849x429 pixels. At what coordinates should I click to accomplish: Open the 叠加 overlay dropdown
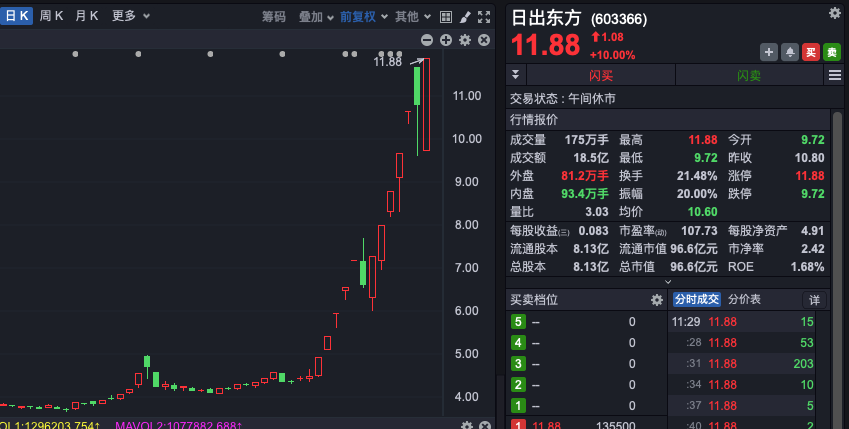316,17
